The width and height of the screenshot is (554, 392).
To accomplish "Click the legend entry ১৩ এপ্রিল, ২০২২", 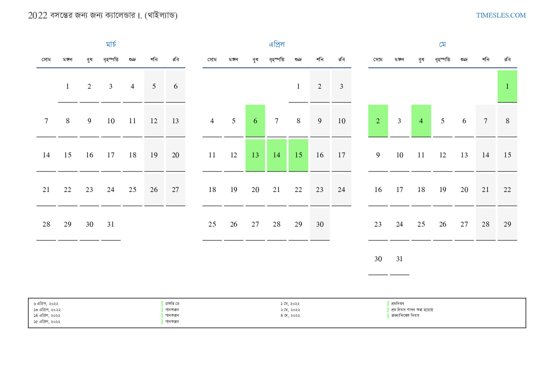I will coord(46,310).
